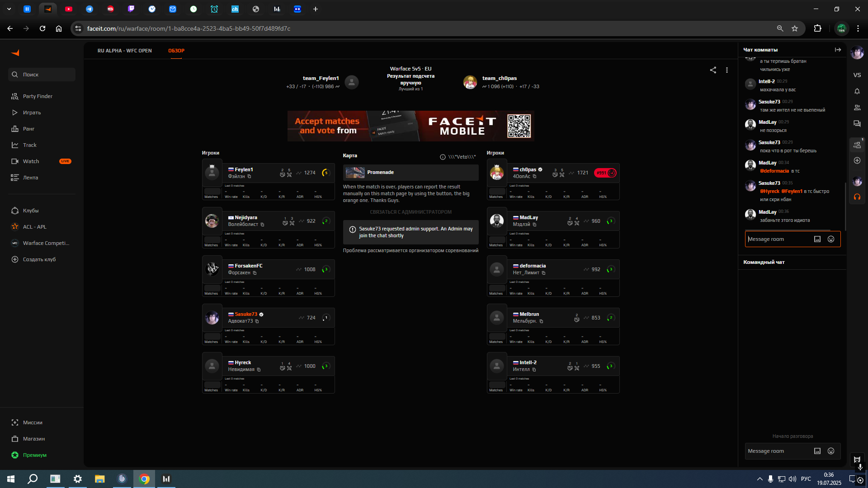Click the Sasuke73 player name

click(x=246, y=314)
